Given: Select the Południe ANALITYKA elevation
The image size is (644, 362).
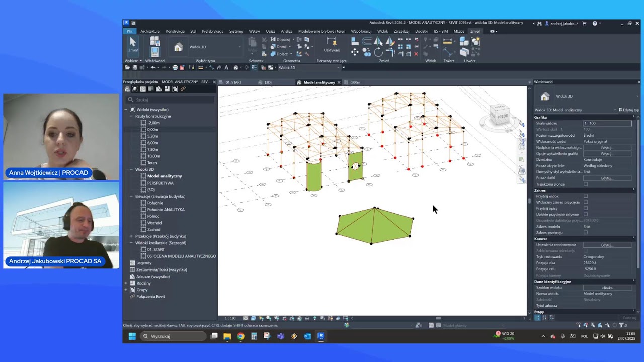Looking at the screenshot, I should pyautogui.click(x=166, y=210).
